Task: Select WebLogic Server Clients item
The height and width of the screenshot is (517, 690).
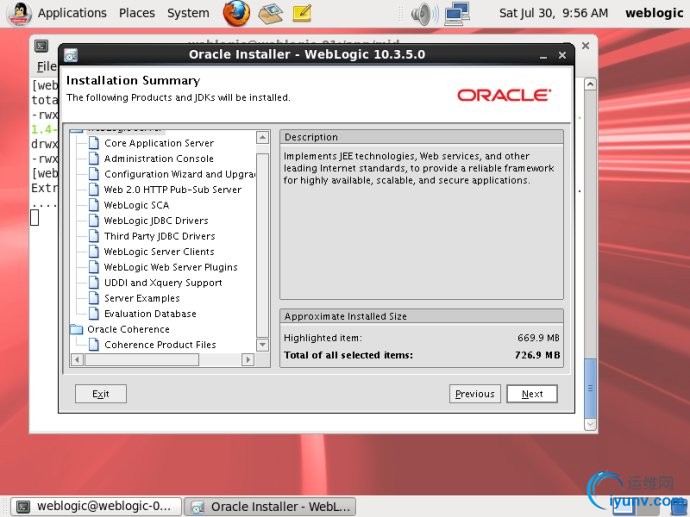Action: click(159, 252)
